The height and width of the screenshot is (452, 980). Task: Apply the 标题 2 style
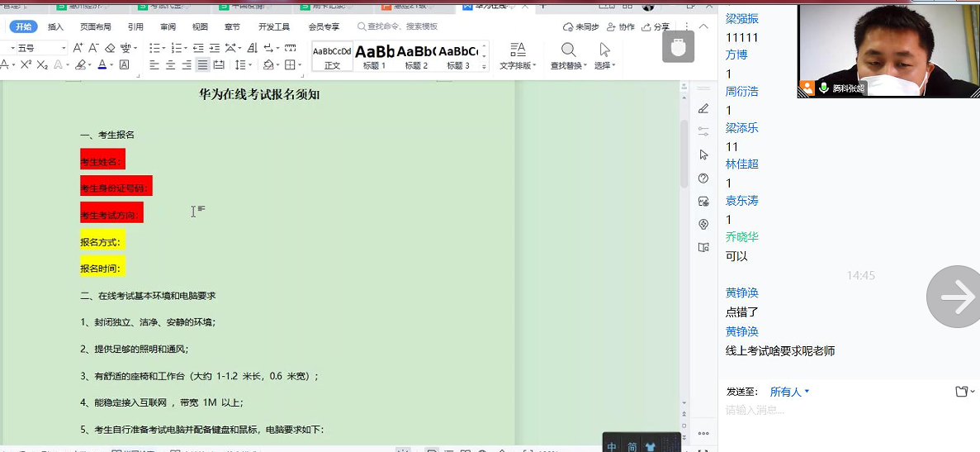click(x=416, y=56)
